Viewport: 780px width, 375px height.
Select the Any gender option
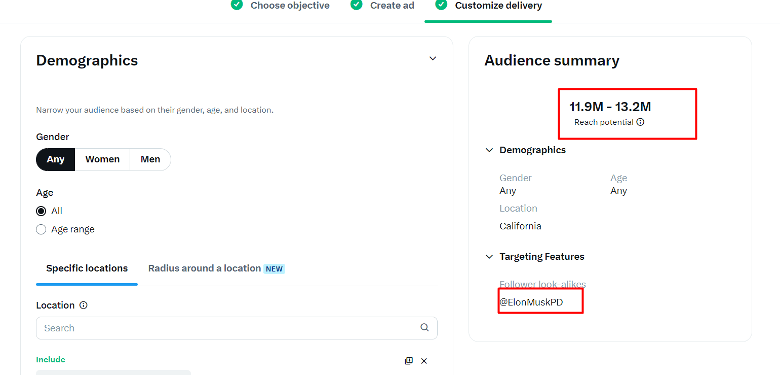[56, 159]
